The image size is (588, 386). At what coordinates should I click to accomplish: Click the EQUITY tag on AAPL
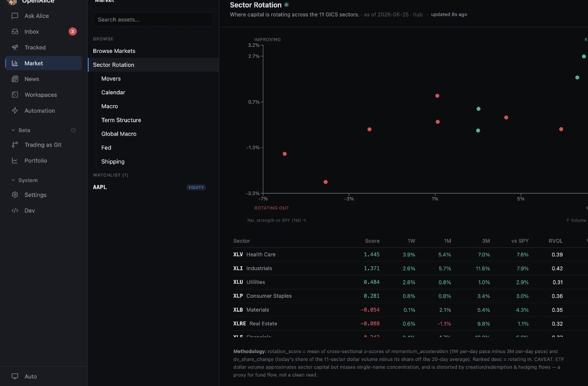tap(196, 187)
